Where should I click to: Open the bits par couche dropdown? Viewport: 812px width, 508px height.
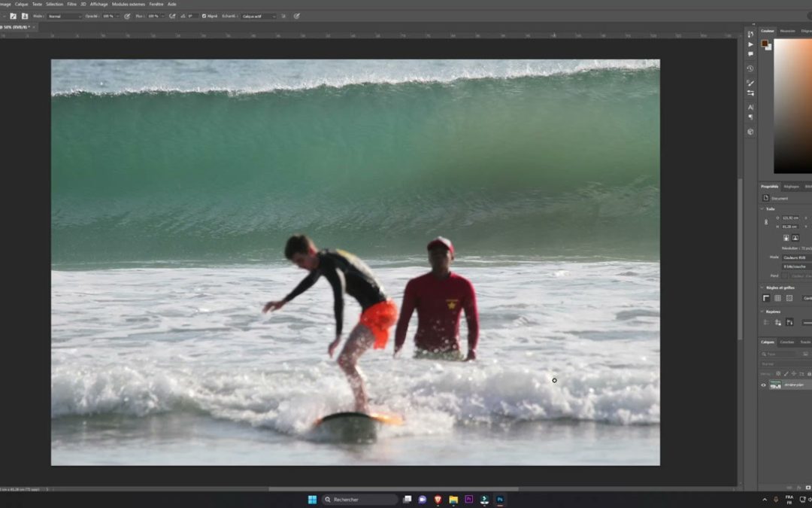(x=796, y=266)
